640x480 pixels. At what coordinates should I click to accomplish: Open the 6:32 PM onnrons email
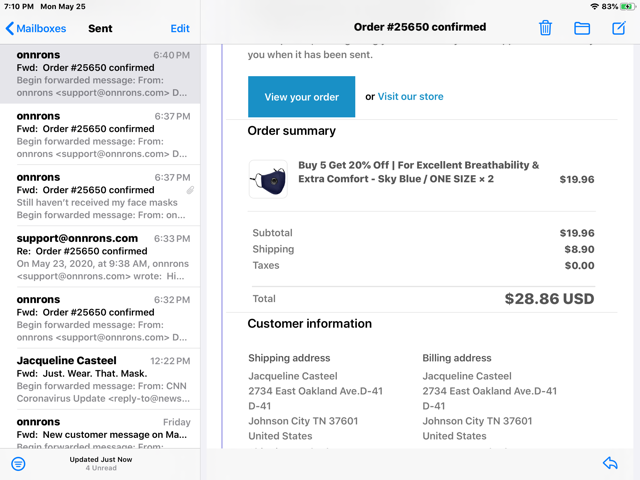tap(100, 318)
